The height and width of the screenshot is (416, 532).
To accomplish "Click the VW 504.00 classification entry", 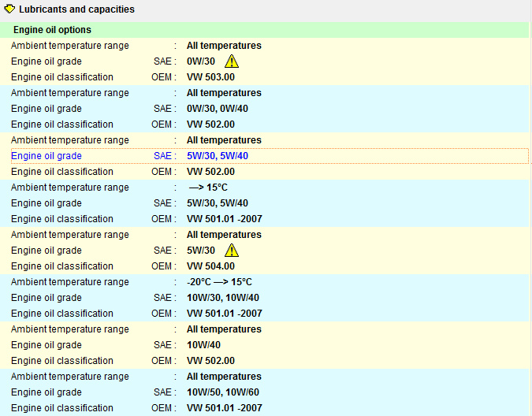I will [x=210, y=266].
